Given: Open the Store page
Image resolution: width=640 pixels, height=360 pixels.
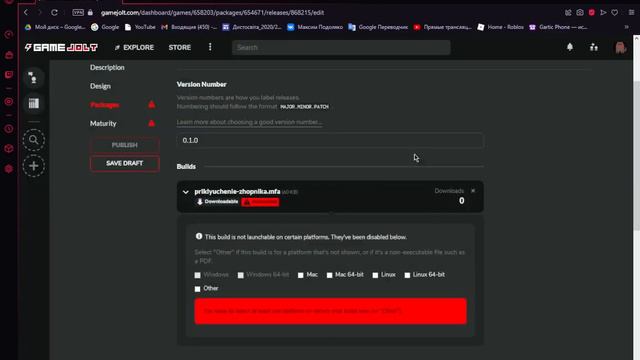Looking at the screenshot, I should coord(180,47).
